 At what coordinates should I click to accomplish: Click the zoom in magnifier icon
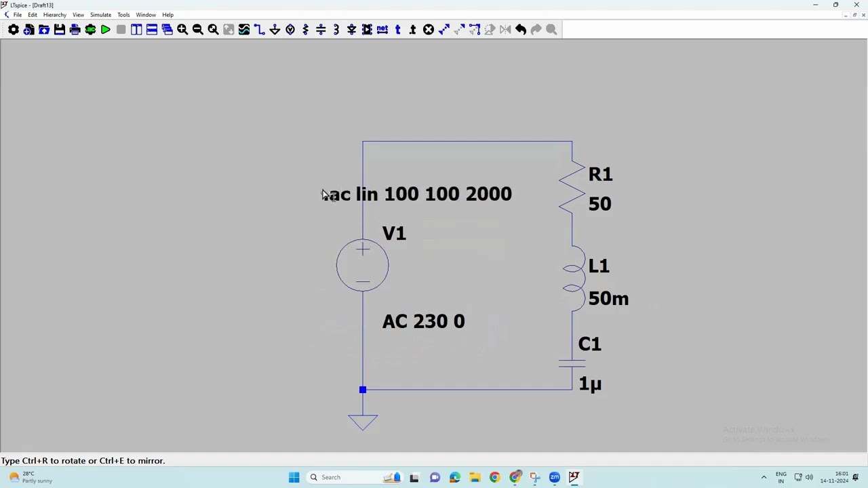[x=182, y=30]
